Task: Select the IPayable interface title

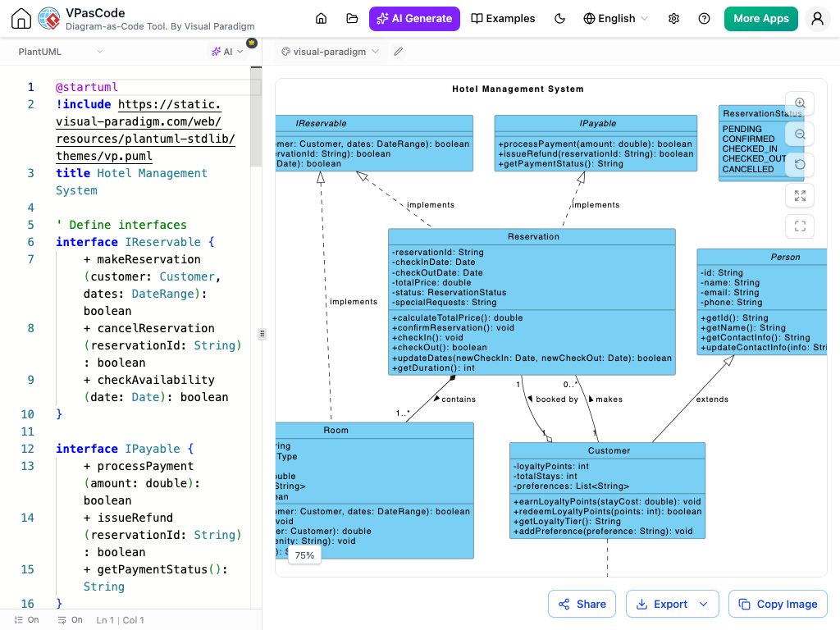Action: point(597,123)
